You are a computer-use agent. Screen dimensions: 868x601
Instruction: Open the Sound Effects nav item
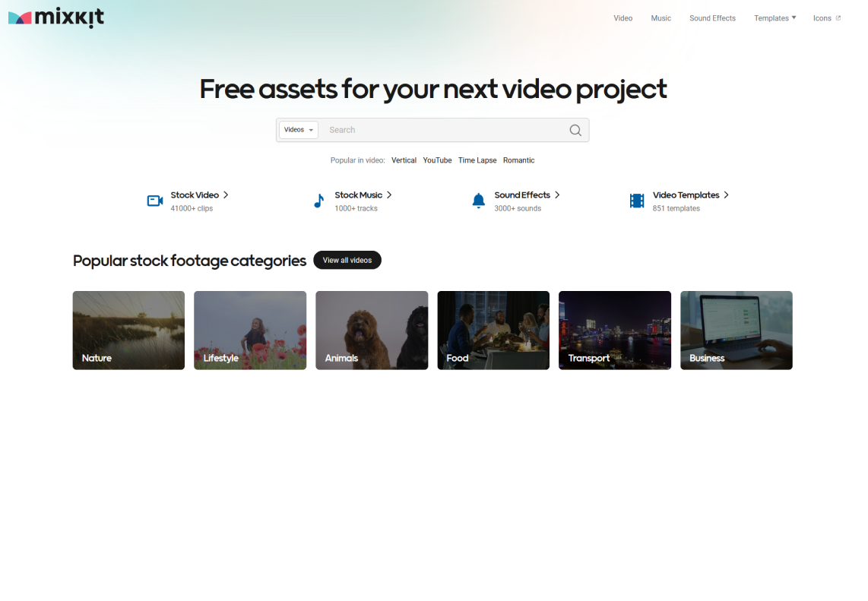pos(712,18)
